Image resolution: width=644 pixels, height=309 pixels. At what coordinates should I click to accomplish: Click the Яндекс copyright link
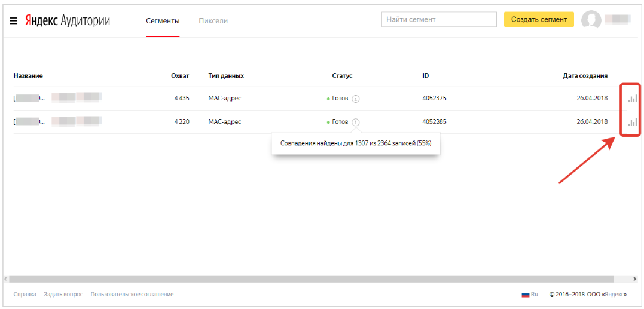click(x=614, y=295)
